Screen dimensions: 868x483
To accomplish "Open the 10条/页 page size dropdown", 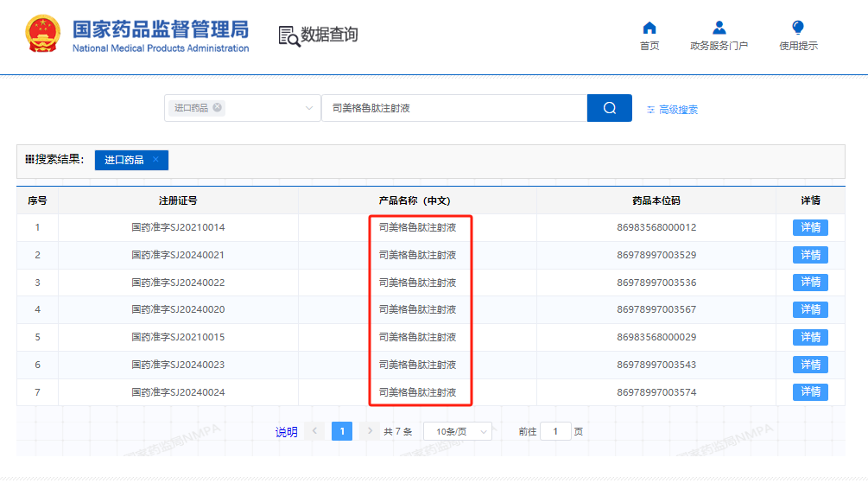I will coord(457,431).
